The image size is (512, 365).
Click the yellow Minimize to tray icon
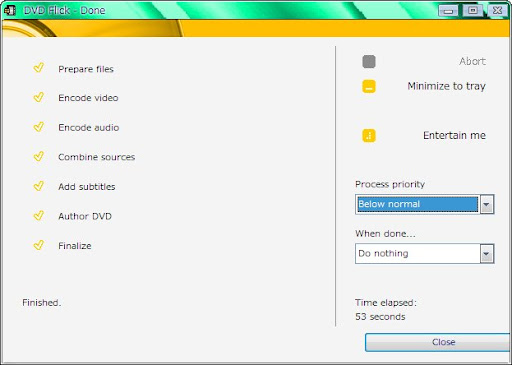(369, 86)
